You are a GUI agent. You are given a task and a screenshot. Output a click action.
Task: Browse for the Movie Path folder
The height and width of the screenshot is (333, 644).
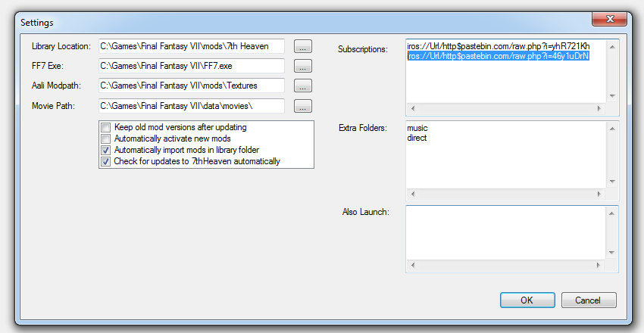303,106
